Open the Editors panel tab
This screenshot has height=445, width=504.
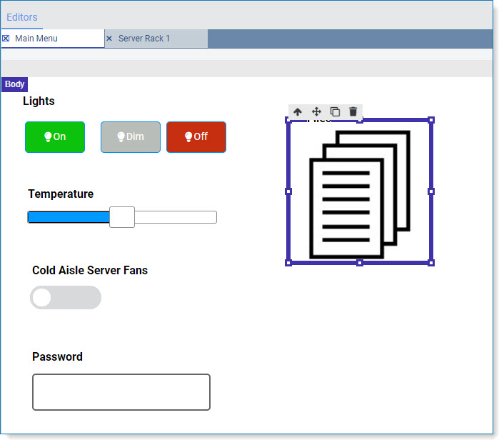coord(22,17)
